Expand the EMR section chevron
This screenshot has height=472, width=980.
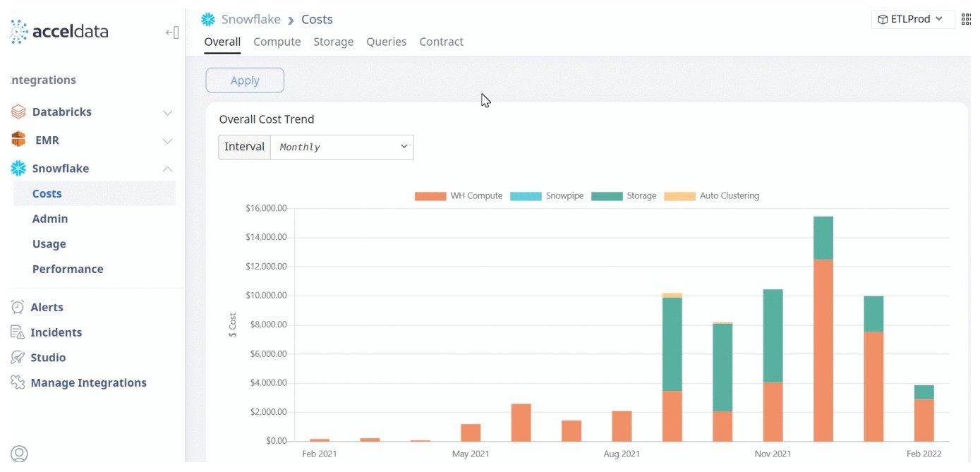pos(168,141)
